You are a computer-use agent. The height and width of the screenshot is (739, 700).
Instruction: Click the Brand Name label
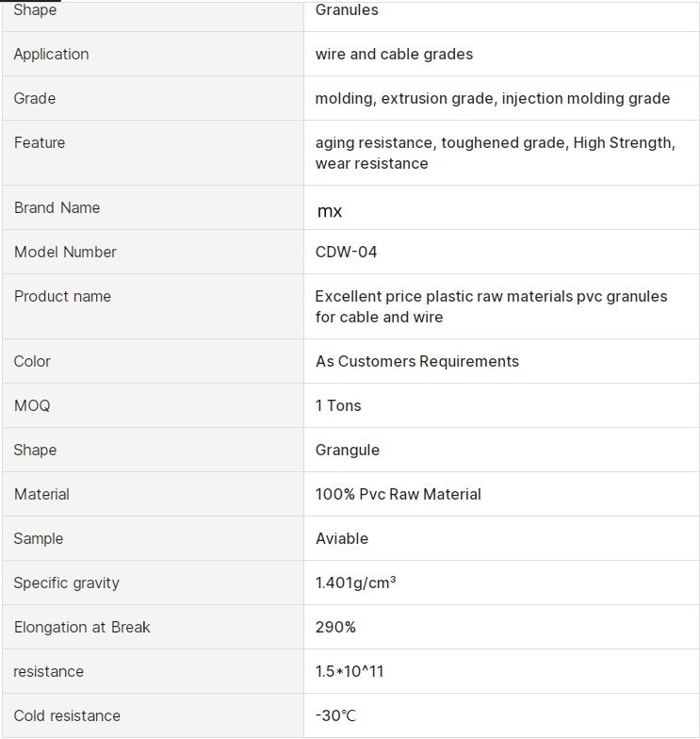click(57, 208)
